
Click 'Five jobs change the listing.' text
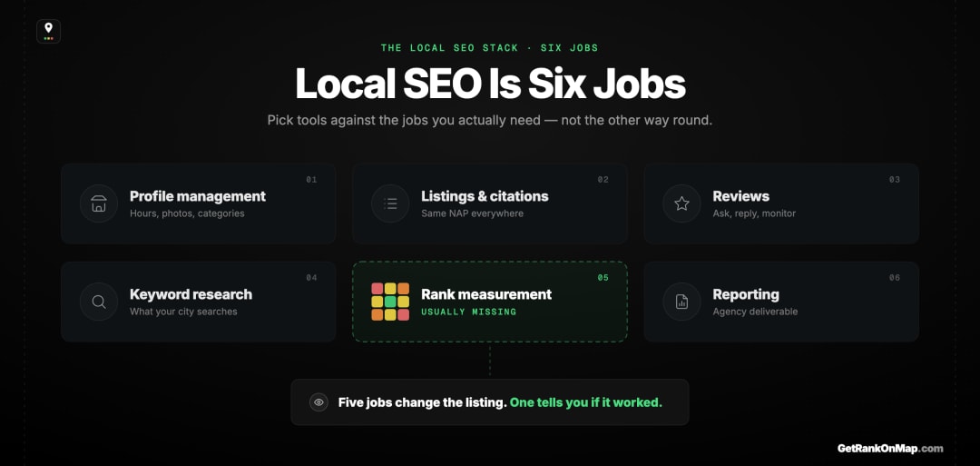coord(423,402)
